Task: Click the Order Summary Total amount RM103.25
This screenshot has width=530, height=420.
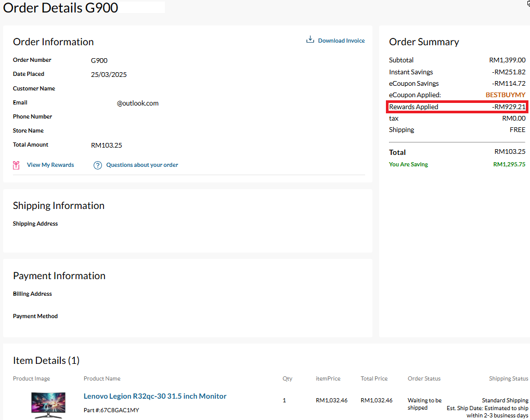Action: point(510,152)
